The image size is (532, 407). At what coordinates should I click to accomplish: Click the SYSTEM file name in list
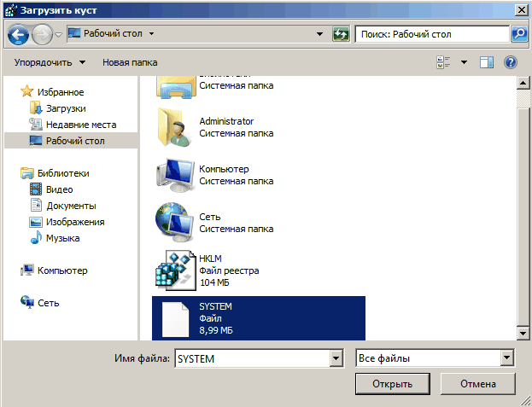coord(215,306)
